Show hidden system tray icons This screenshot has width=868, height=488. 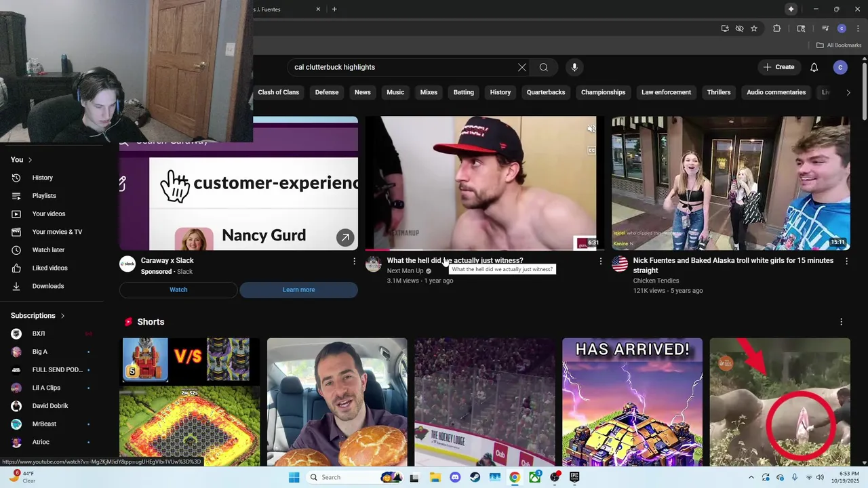[751, 477]
